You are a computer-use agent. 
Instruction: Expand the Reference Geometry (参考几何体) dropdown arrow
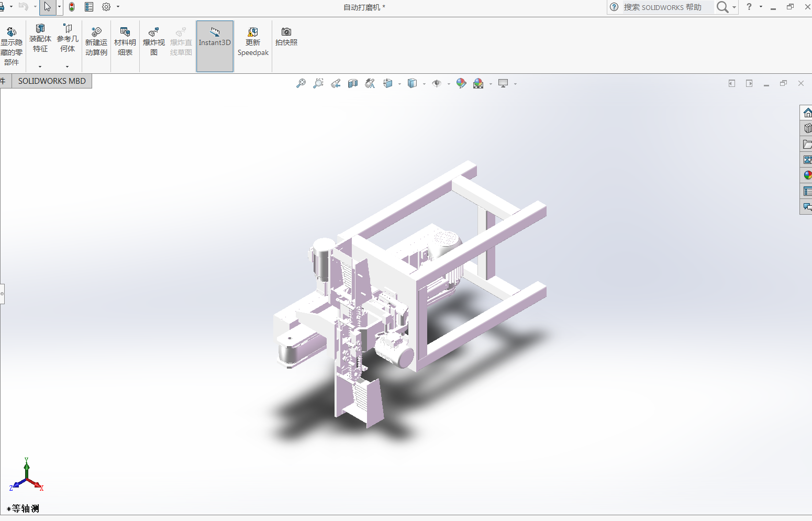coord(67,66)
